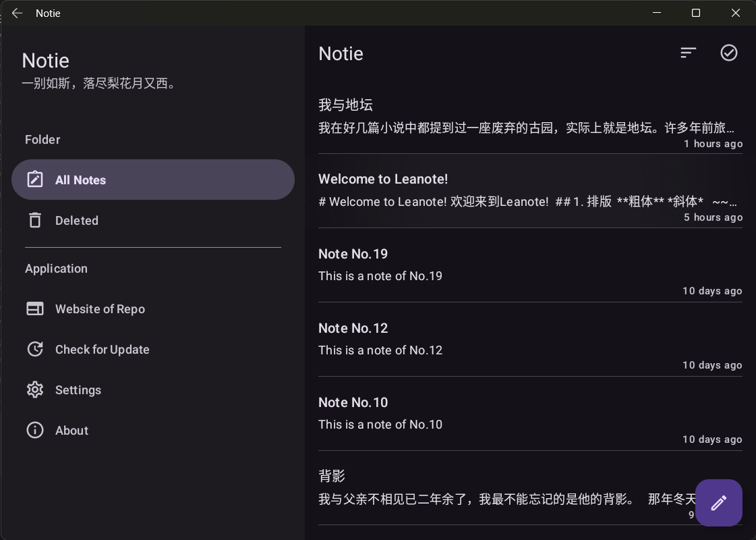Click the large Notie sidebar heading
This screenshot has height=540, width=756.
point(45,61)
